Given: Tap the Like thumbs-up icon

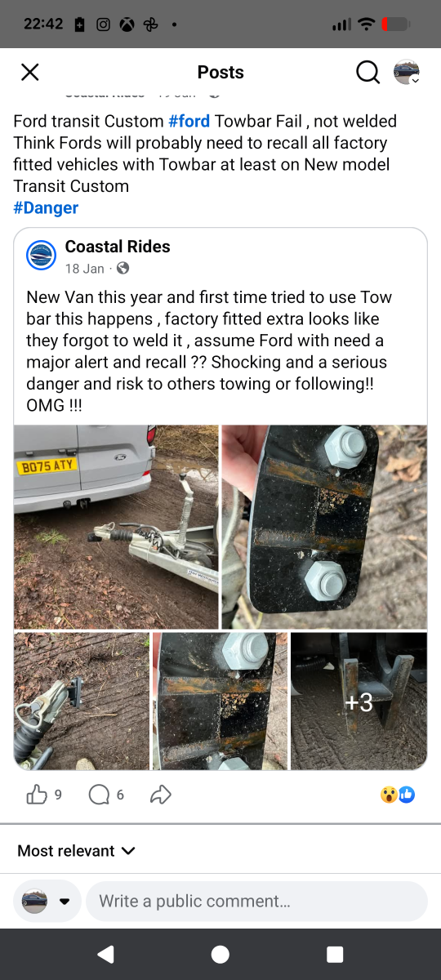Looking at the screenshot, I should point(37,794).
